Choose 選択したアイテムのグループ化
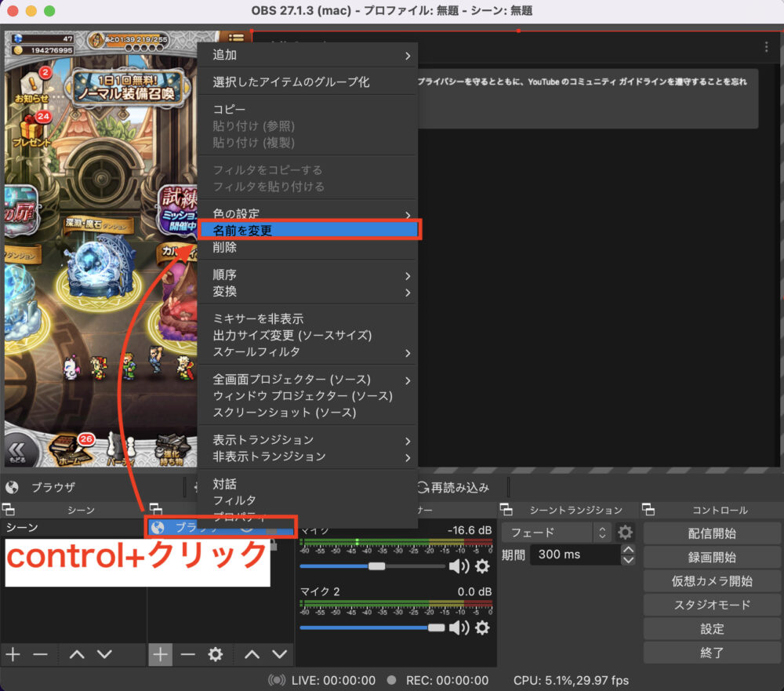784x691 pixels. [308, 82]
